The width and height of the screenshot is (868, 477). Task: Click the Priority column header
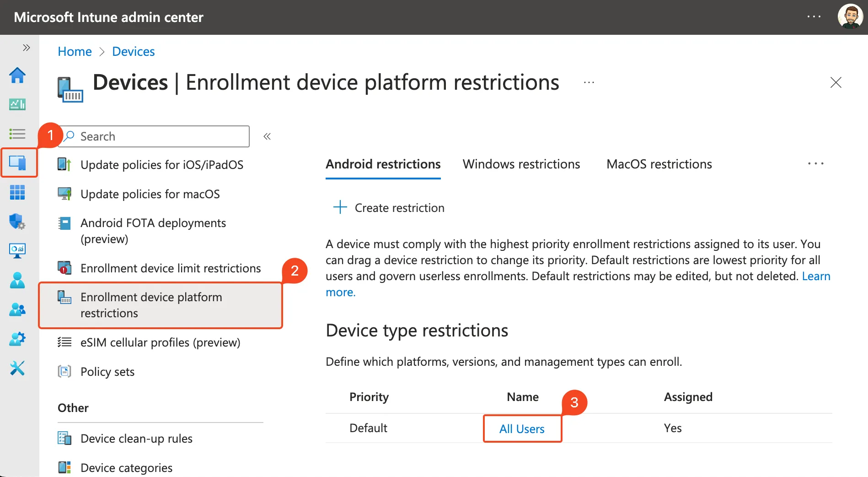click(x=369, y=397)
